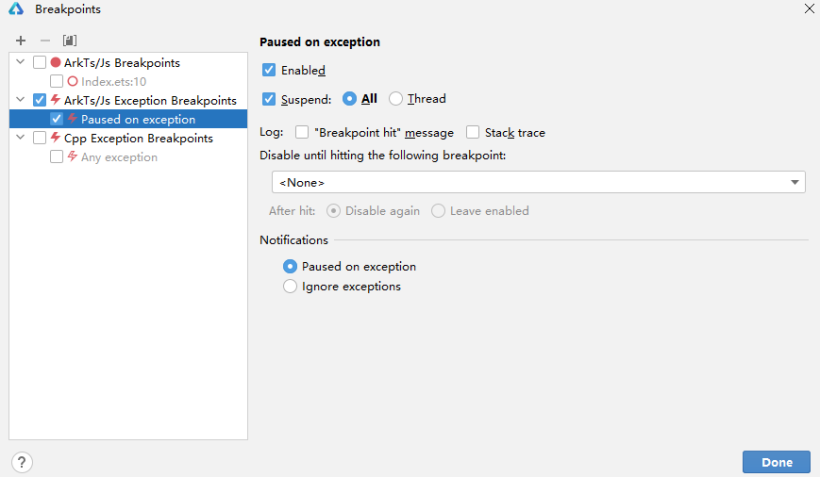820x477 pixels.
Task: Collapse the ArkTs/Js Breakpoints tree group
Action: pos(20,62)
